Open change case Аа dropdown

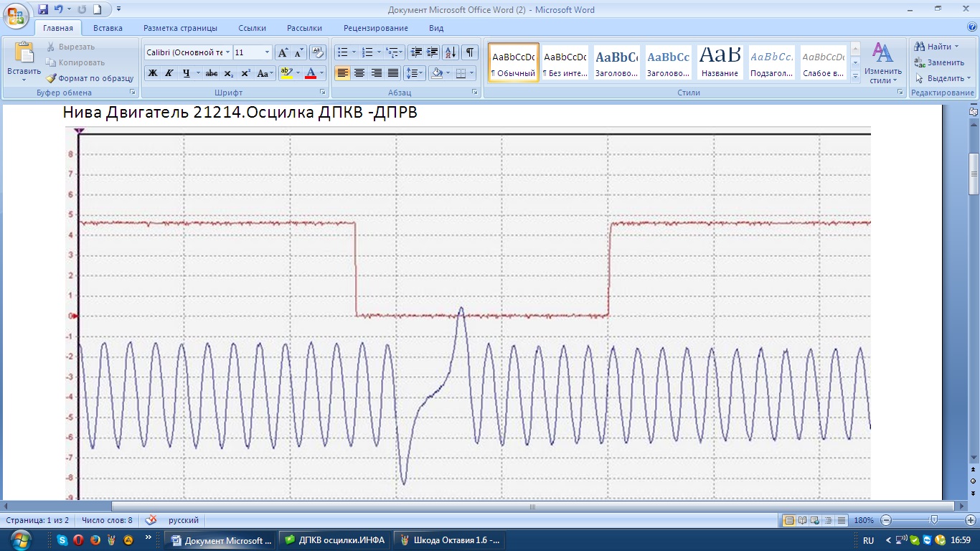[x=265, y=73]
